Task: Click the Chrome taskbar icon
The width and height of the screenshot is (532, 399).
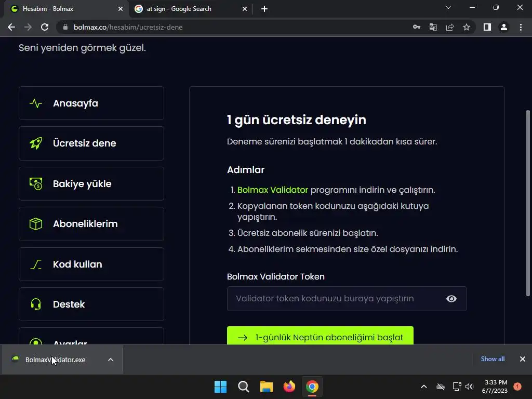Action: click(312, 387)
